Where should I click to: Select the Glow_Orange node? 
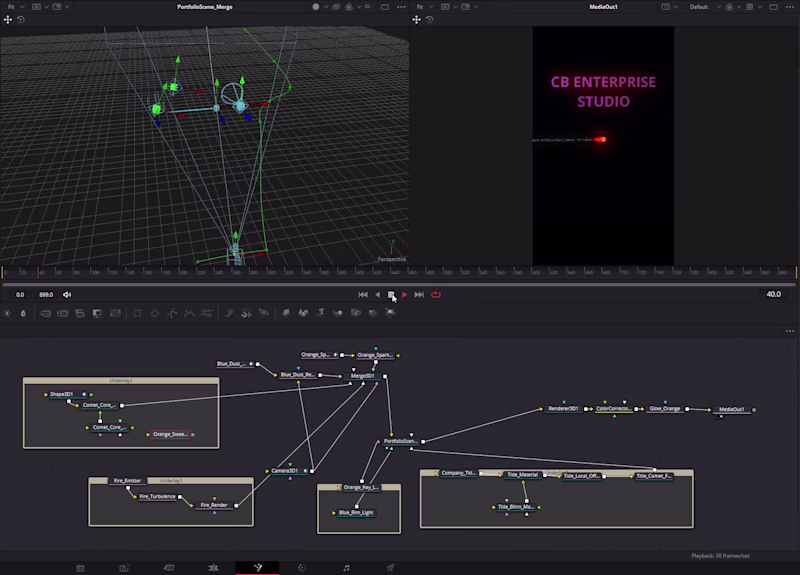664,409
